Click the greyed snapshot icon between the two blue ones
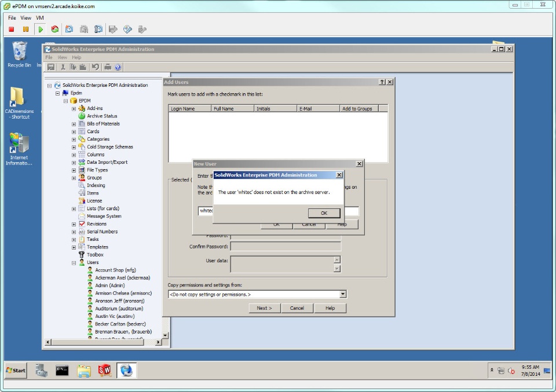The height and width of the screenshot is (392, 556). point(84,30)
